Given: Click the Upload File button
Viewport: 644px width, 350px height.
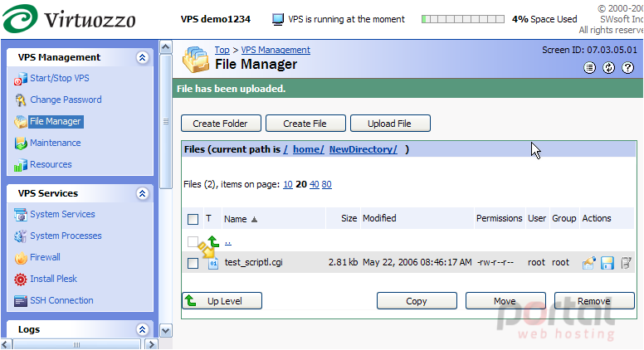Looking at the screenshot, I should [390, 124].
